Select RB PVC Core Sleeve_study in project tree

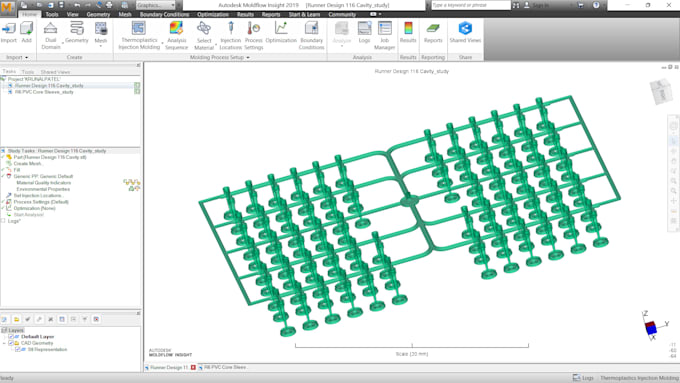coord(44,92)
